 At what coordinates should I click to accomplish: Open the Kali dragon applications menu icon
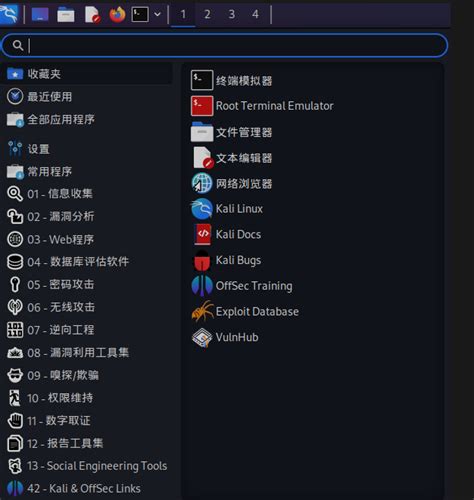tap(9, 14)
